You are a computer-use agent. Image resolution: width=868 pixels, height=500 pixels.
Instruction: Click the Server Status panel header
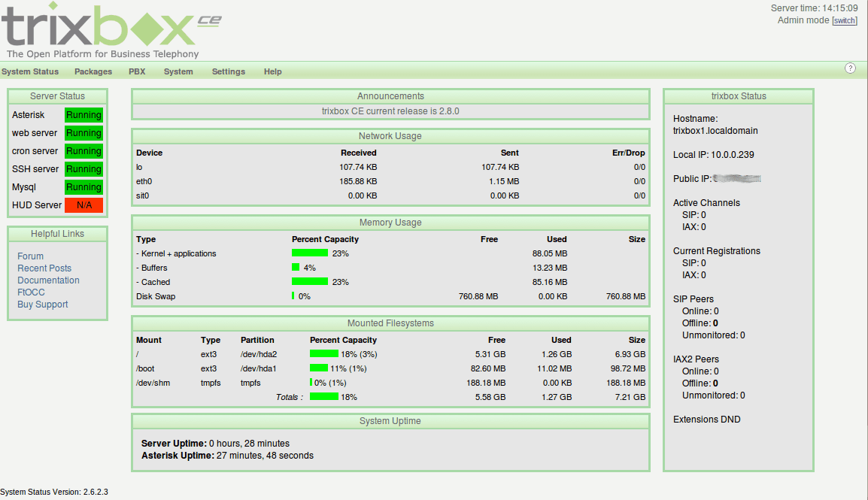(58, 96)
